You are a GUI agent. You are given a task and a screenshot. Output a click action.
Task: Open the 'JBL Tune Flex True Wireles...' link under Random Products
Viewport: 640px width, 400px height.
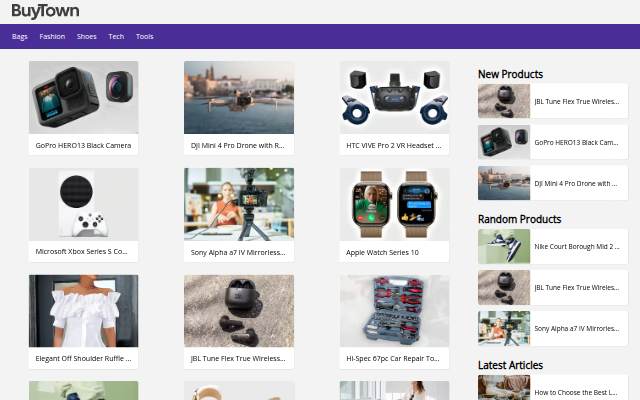[x=577, y=287]
